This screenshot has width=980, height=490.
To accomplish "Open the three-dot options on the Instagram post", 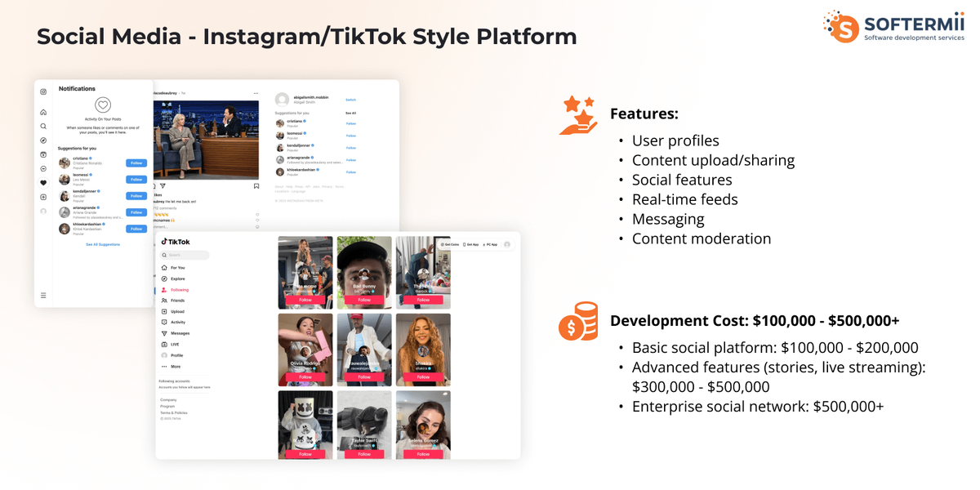I will pos(256,93).
